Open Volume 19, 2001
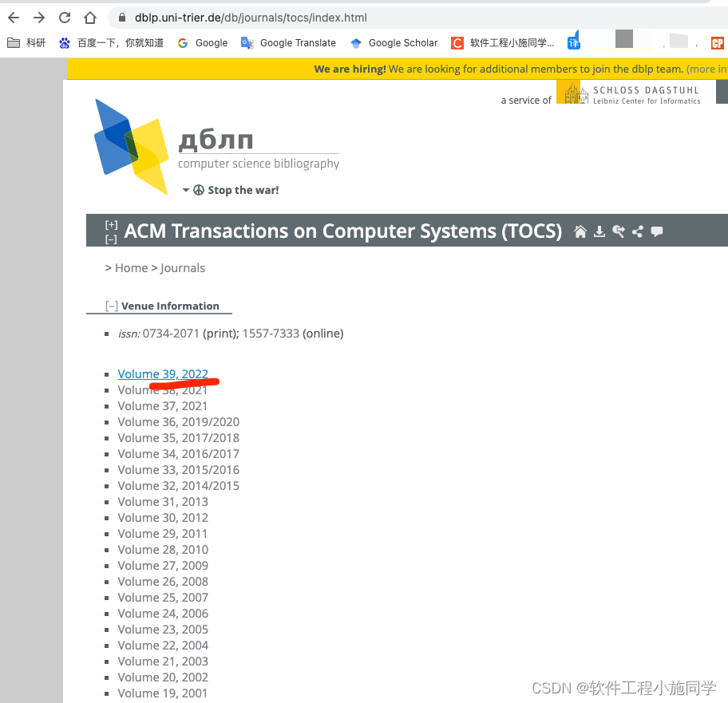The image size is (728, 703). pyautogui.click(x=163, y=693)
